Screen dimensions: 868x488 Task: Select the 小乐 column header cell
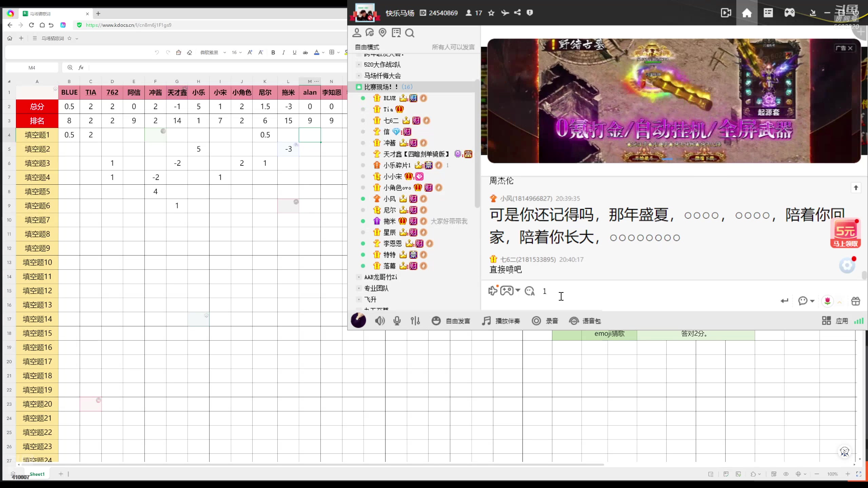pos(198,92)
